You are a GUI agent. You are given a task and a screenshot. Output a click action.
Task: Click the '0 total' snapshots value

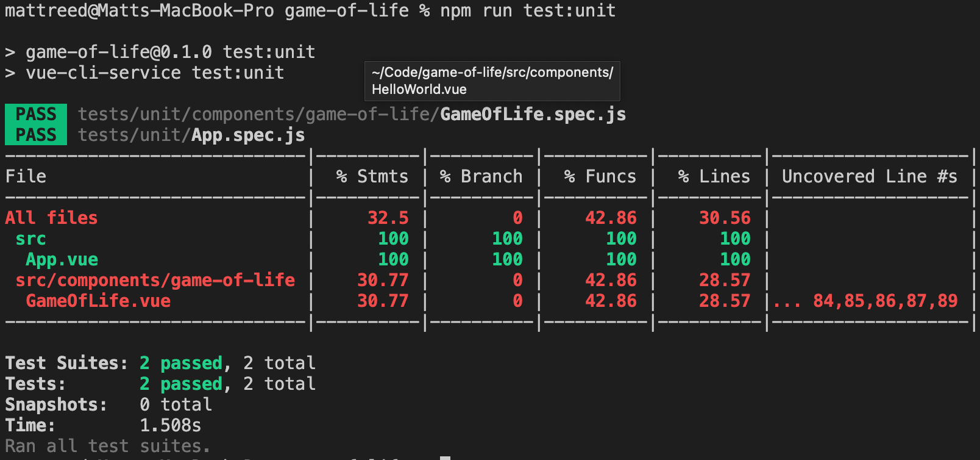tap(176, 404)
